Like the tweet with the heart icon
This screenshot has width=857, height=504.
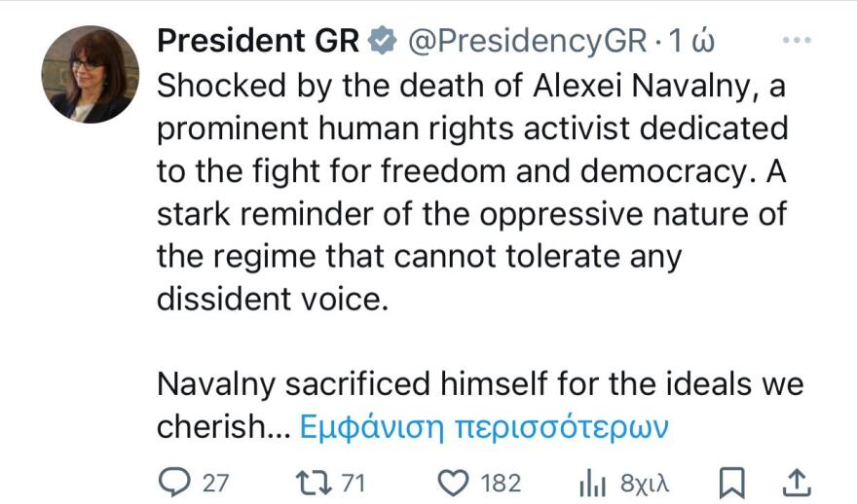point(451,483)
